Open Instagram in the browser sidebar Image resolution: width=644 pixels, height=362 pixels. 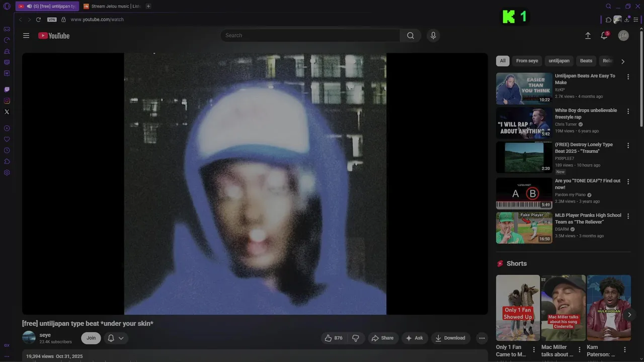pos(7,101)
